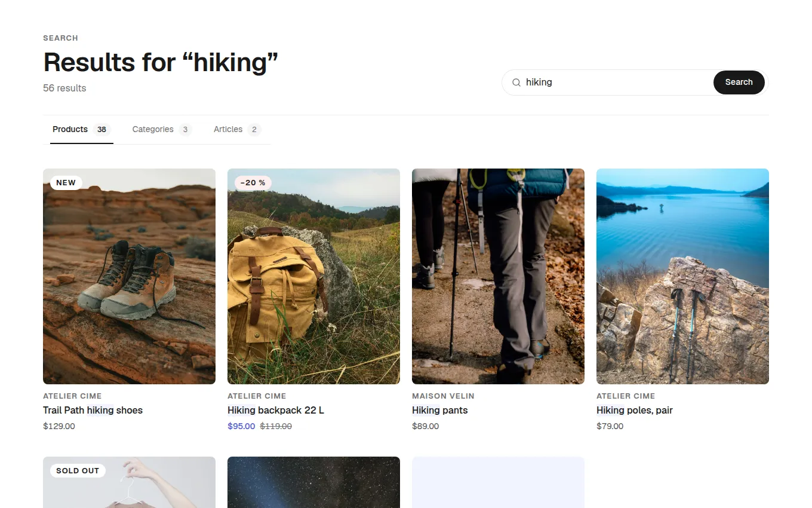This screenshot has height=508, width=812.
Task: Click the Categories count badge 3
Action: [185, 130]
